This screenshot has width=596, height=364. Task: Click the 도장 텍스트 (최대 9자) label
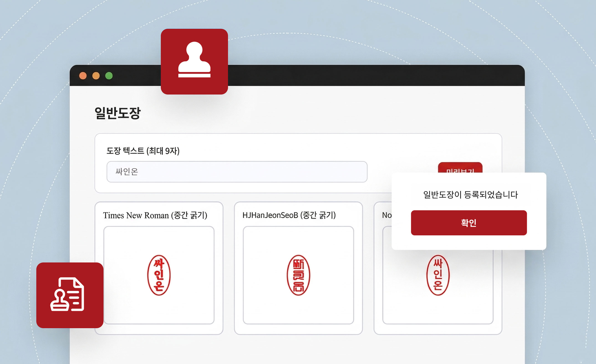(x=143, y=151)
